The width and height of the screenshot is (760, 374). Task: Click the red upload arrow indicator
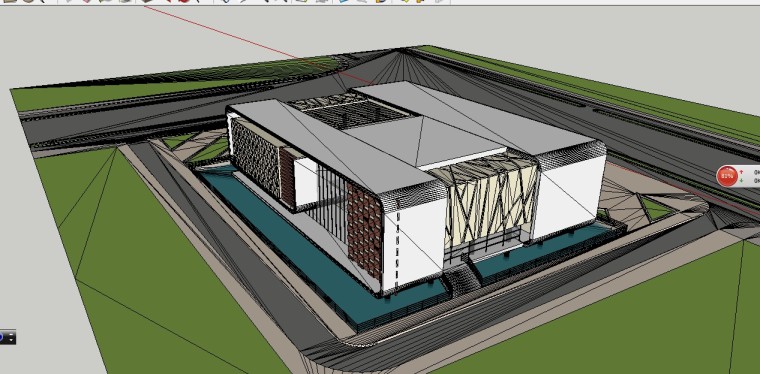(742, 171)
